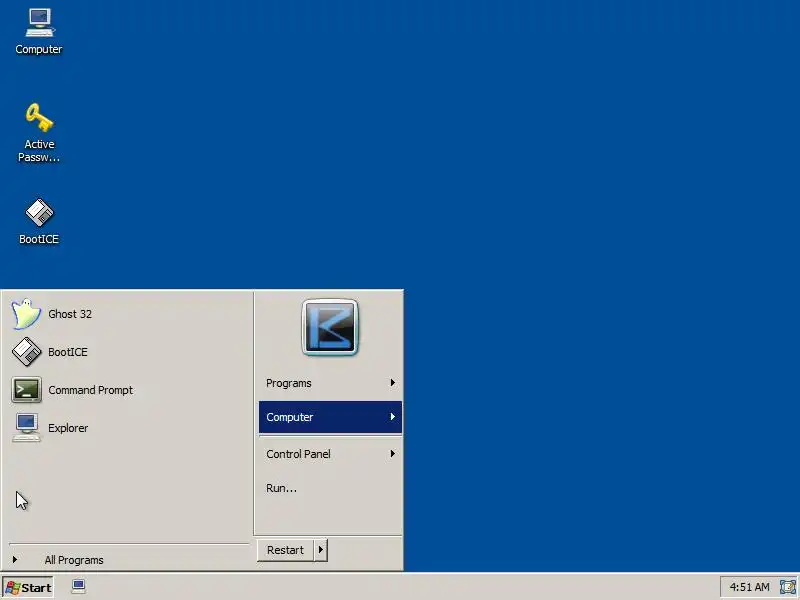Expand the Programs submenu
Image resolution: width=800 pixels, height=600 pixels.
pos(330,383)
